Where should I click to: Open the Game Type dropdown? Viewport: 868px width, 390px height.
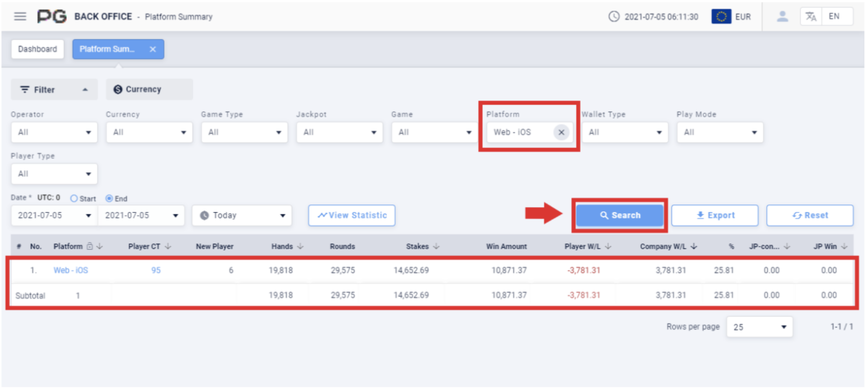(x=244, y=132)
